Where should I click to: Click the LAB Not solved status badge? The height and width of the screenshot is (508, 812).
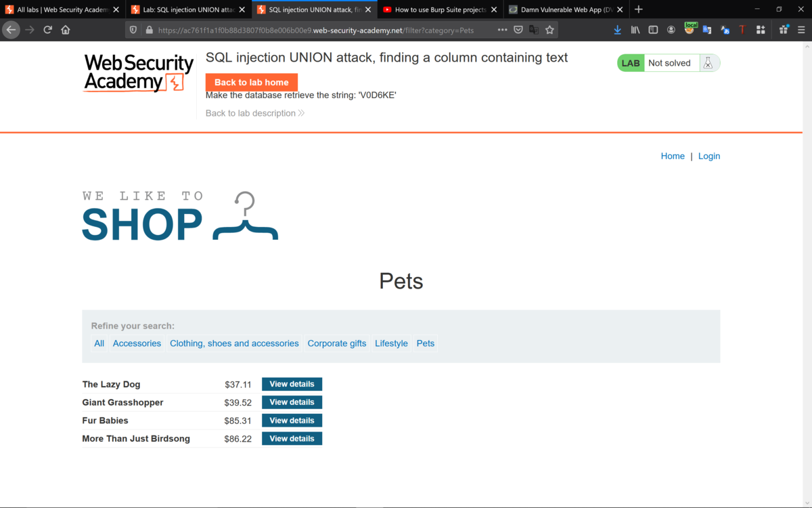[669, 63]
